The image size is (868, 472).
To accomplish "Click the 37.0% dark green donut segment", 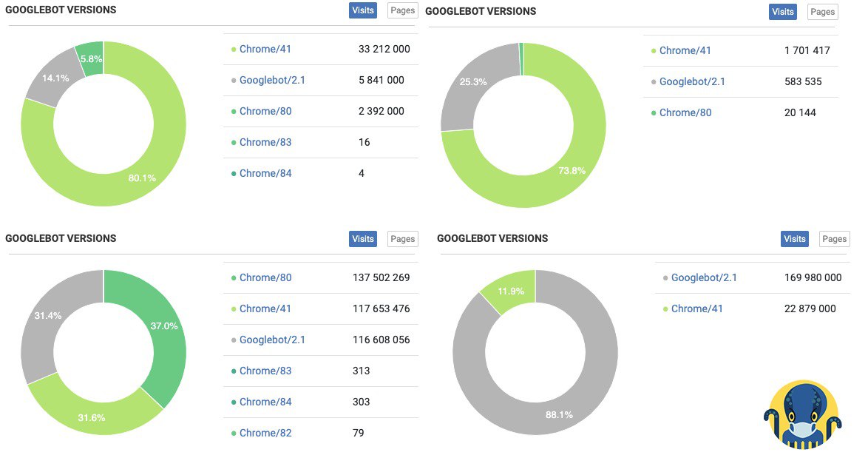I will coord(163,332).
